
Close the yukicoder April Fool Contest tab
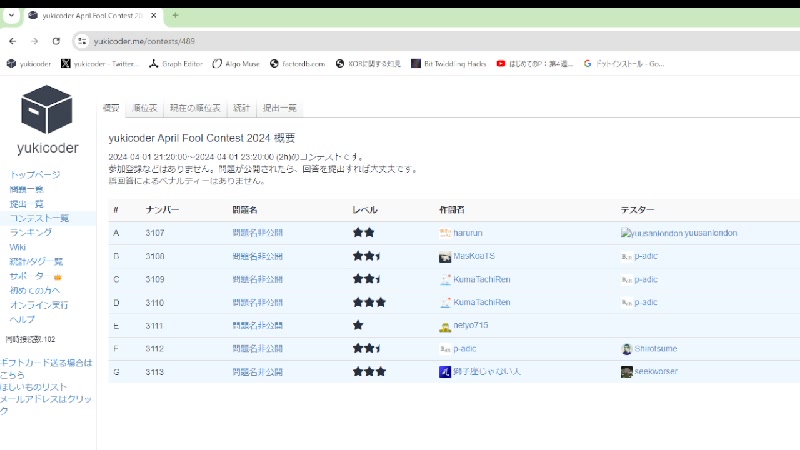click(x=154, y=16)
